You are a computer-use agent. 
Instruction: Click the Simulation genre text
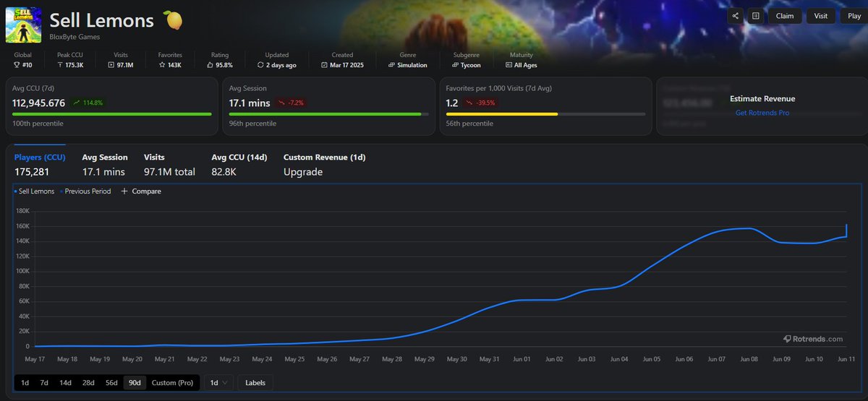(412, 65)
